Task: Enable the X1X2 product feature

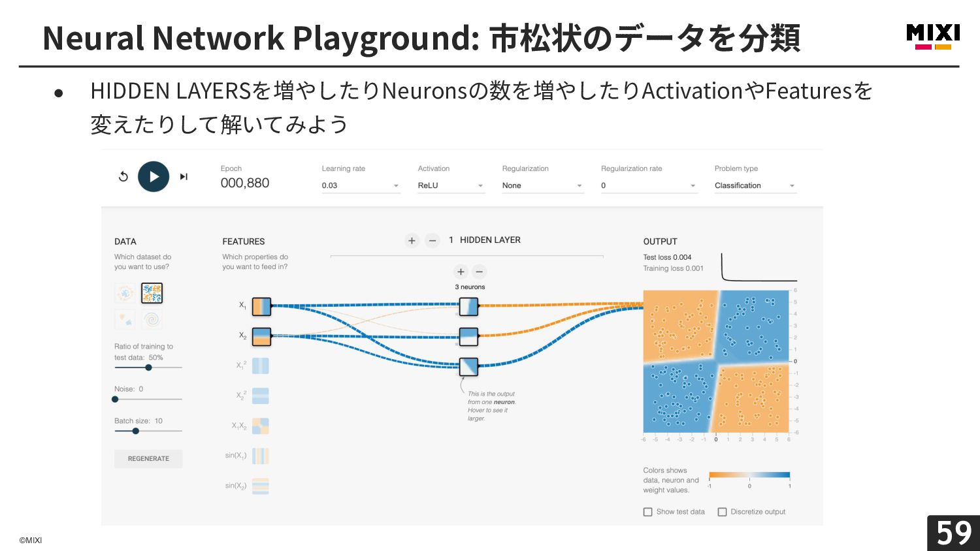Action: [x=261, y=426]
